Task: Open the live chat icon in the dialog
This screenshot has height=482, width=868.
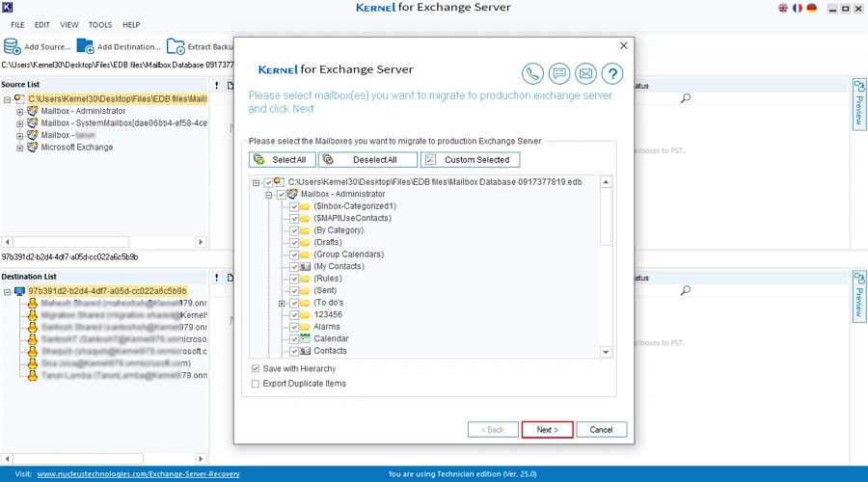Action: (x=559, y=73)
